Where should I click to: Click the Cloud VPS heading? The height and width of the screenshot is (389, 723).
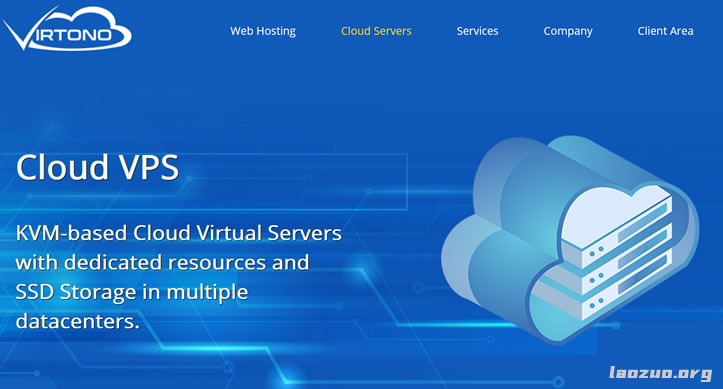[x=97, y=167]
